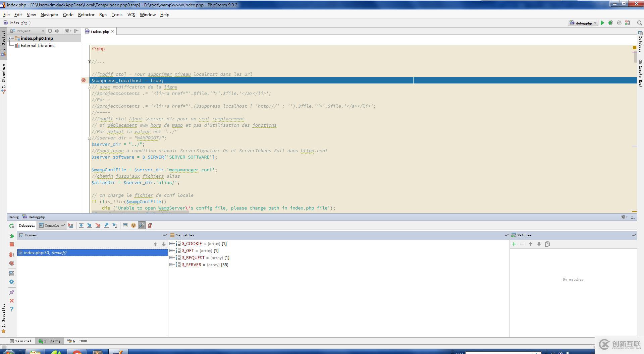
Task: Stop the debug session with red square
Action: tap(12, 245)
